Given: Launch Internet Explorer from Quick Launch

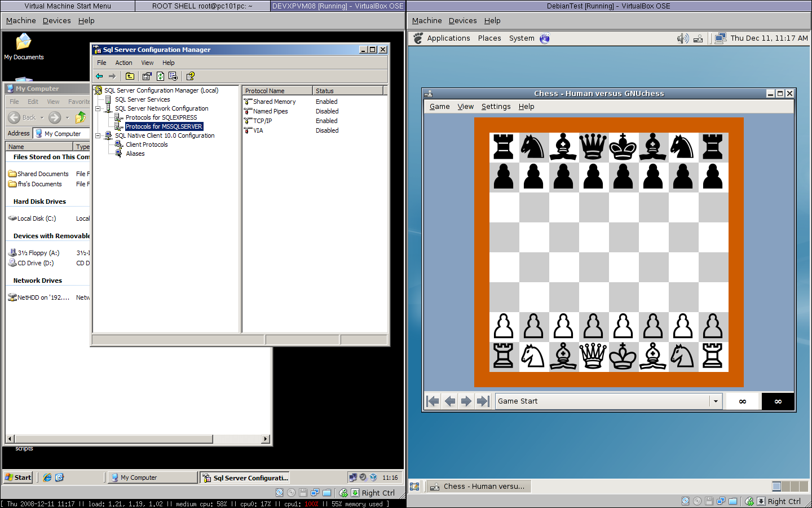Looking at the screenshot, I should 47,478.
